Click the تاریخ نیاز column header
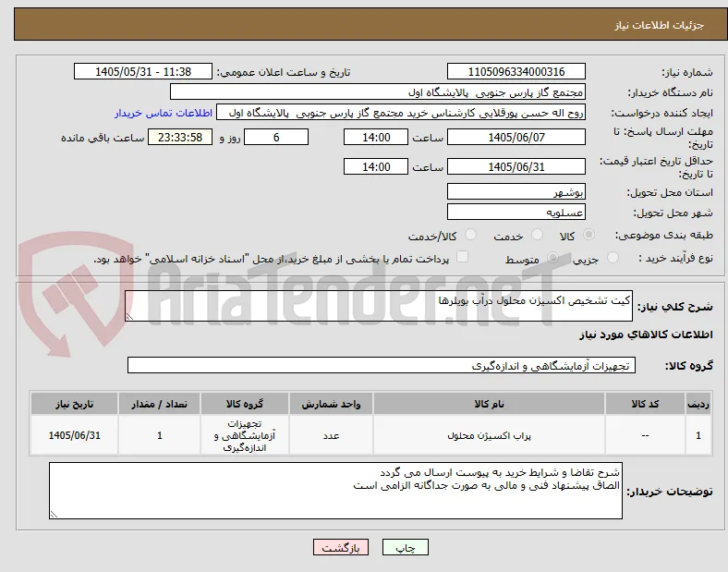Screen dimensions: 728x572 74,404
